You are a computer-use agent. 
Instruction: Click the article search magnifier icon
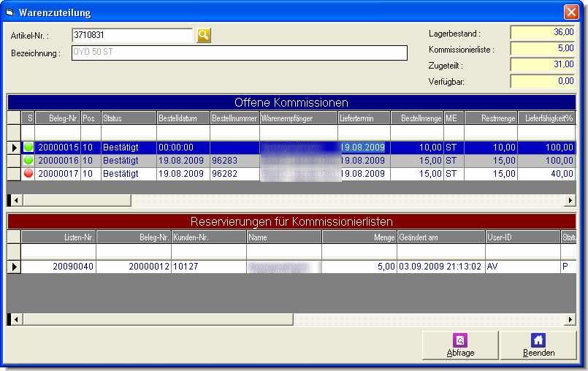point(204,35)
